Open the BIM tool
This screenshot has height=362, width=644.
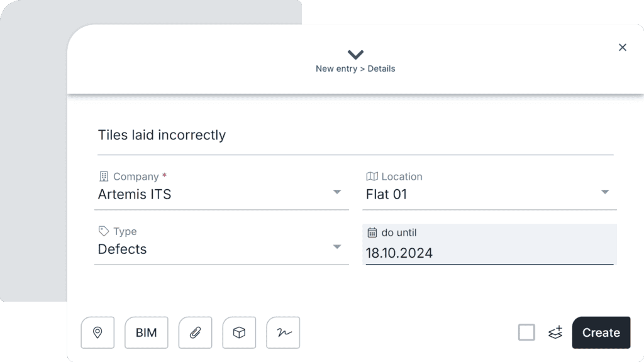pos(146,332)
